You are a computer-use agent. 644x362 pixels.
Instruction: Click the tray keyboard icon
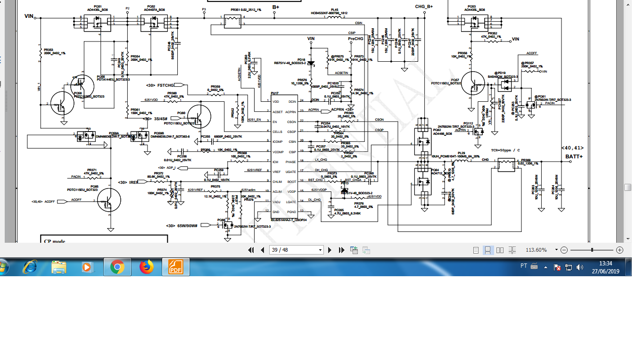[534, 266]
